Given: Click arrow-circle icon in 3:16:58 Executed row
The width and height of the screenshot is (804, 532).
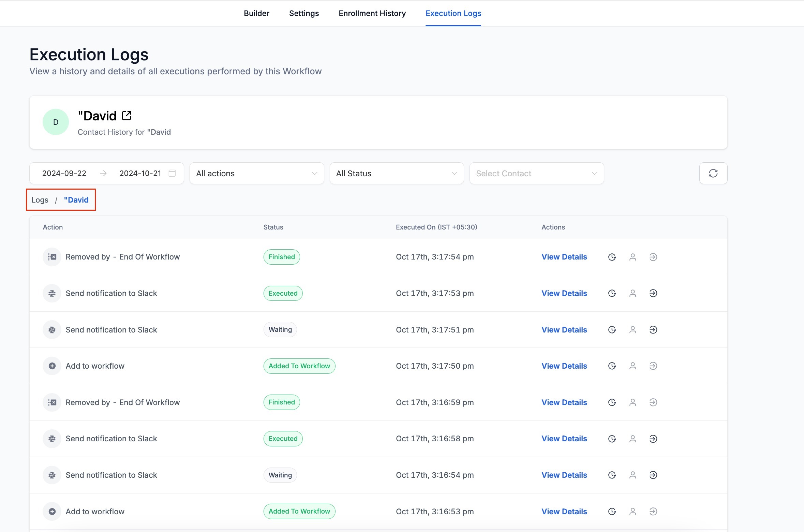Looking at the screenshot, I should tap(653, 439).
